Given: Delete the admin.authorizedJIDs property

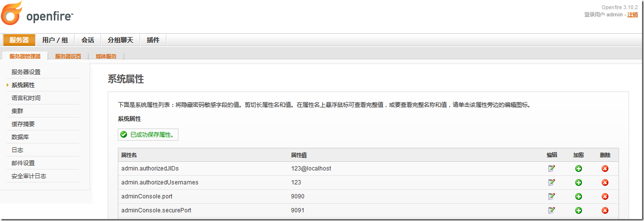Looking at the screenshot, I should (x=605, y=169).
